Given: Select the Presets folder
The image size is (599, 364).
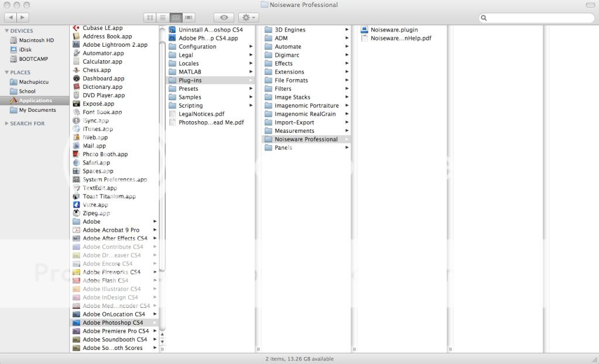Looking at the screenshot, I should click(210, 88).
